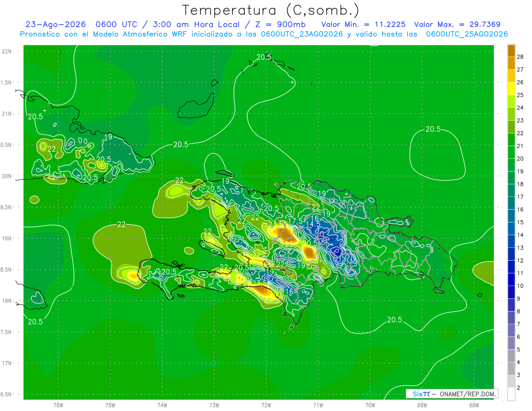Image resolution: width=532 pixels, height=411 pixels.
Task: Pick the gray swatch between 3 and 4
Action: [x=511, y=368]
